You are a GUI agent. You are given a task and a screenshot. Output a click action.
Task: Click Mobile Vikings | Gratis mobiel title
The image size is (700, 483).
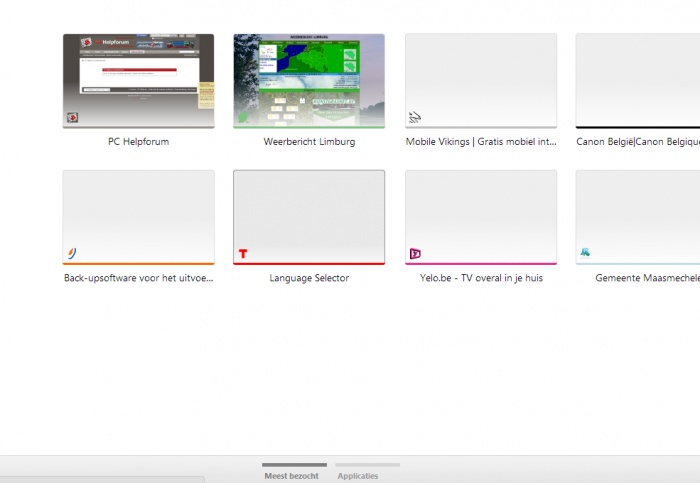[x=481, y=142]
